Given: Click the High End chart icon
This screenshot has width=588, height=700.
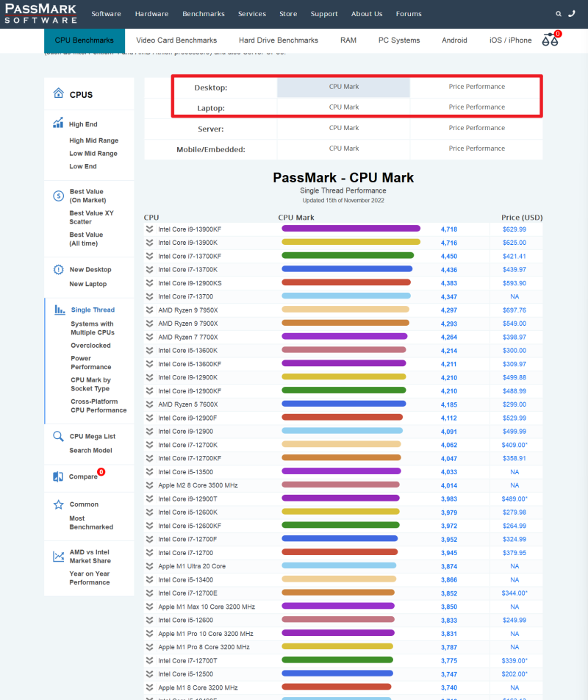Looking at the screenshot, I should click(58, 123).
